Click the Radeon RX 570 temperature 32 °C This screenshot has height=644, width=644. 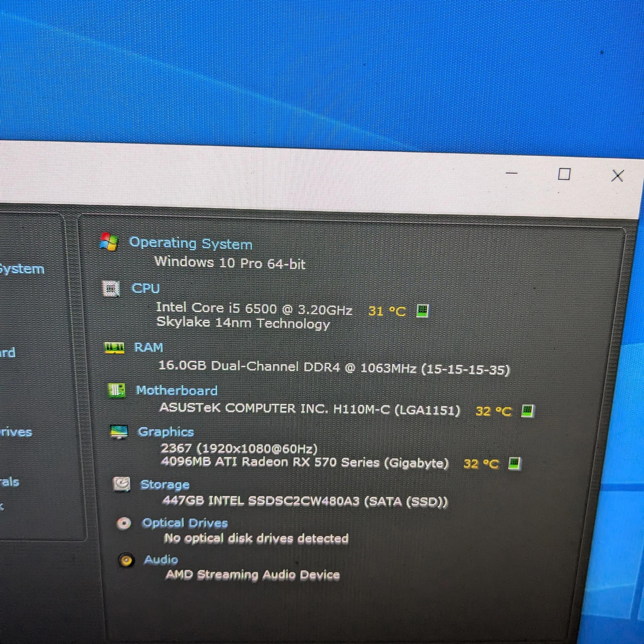click(481, 464)
